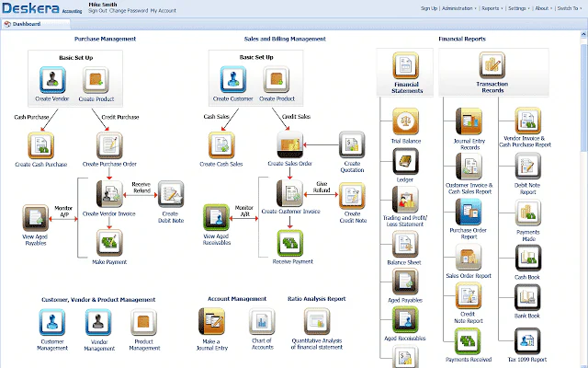588x368 pixels.
Task: Expand the About dropdown menu
Action: click(543, 8)
